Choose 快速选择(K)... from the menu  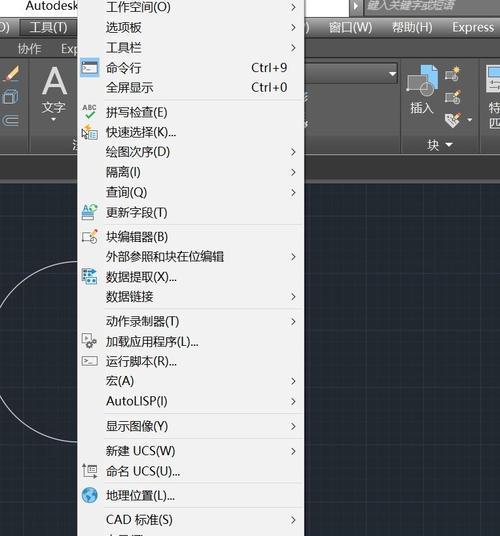191,132
